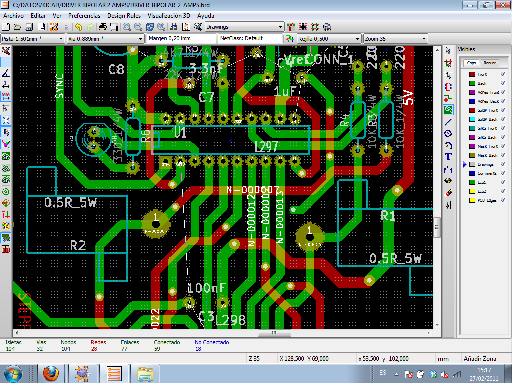The image size is (513, 383).
Task: Switch to the Render tab in layers panel
Action: point(489,62)
